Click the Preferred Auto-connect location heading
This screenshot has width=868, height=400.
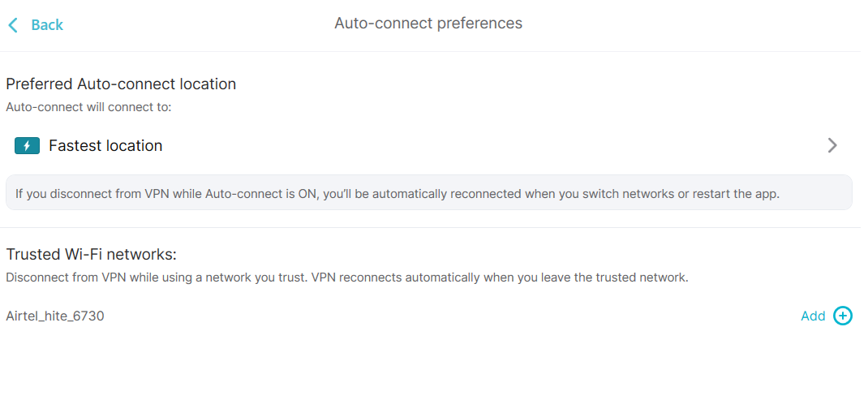click(x=121, y=84)
